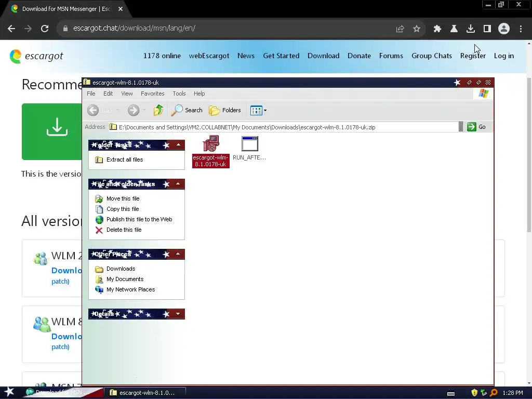Click Get Started in the site nav
Image resolution: width=532 pixels, height=399 pixels.
(281, 56)
